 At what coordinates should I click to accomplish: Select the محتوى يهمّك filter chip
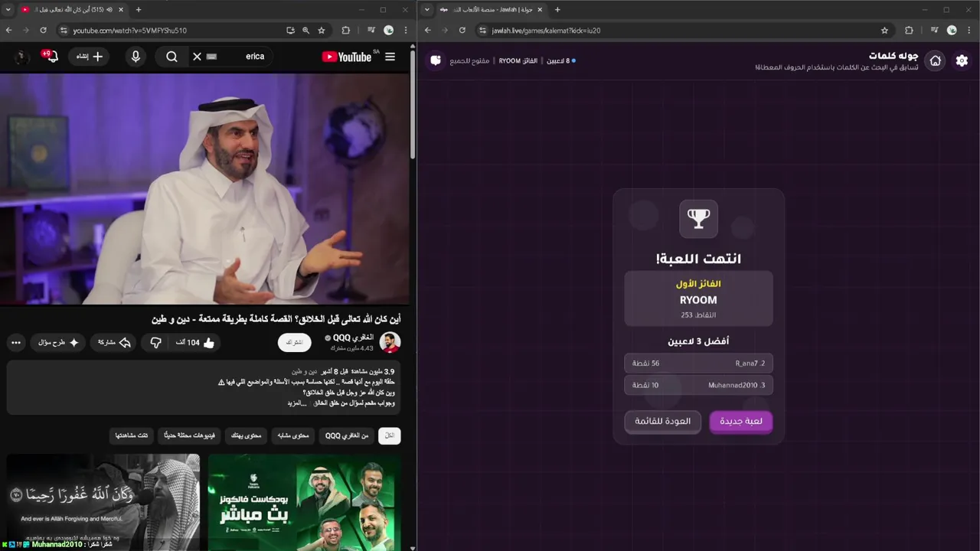point(246,435)
